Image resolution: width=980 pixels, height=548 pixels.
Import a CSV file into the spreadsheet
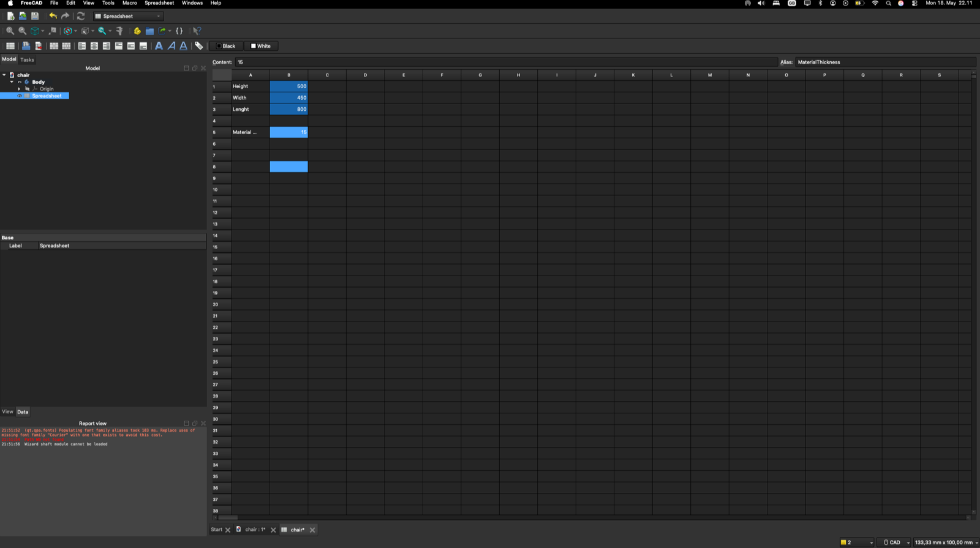26,46
